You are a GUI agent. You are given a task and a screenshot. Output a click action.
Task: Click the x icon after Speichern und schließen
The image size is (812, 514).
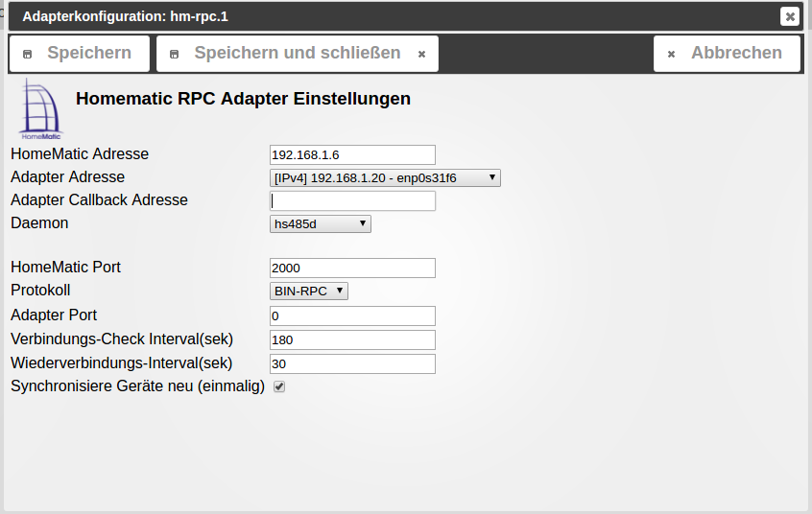(x=421, y=54)
